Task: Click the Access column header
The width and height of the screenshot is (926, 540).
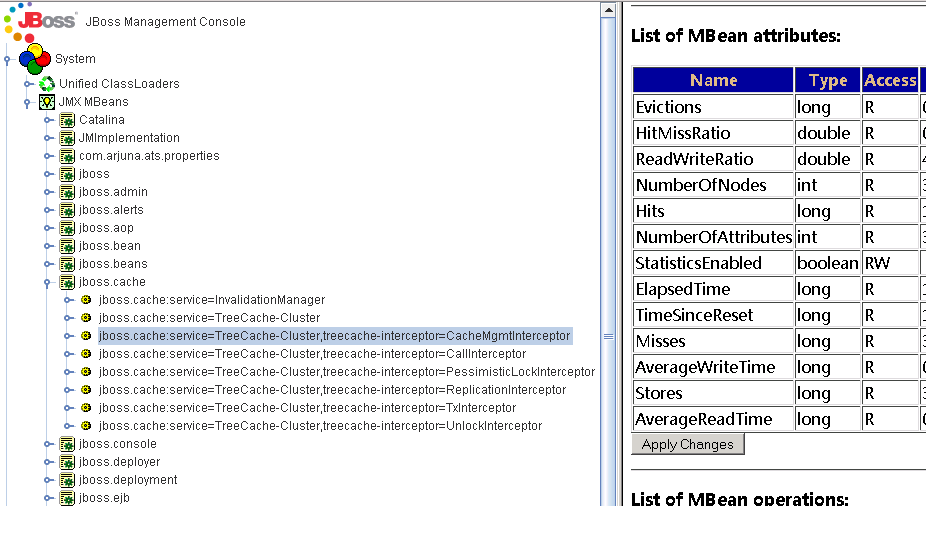Action: point(890,80)
